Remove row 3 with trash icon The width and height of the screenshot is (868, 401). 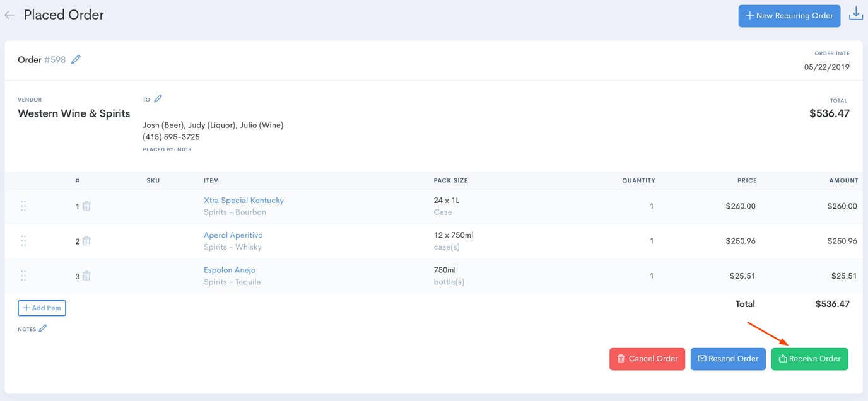pyautogui.click(x=87, y=276)
